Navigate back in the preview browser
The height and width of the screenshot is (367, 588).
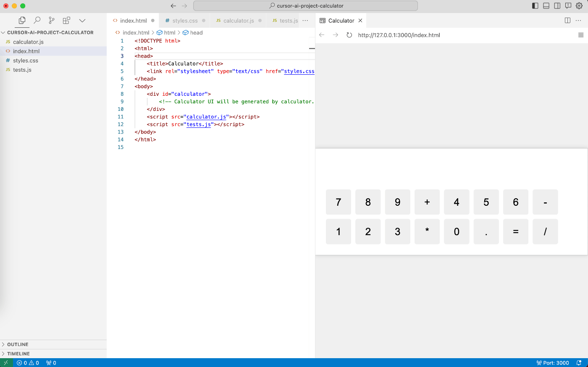(x=322, y=35)
